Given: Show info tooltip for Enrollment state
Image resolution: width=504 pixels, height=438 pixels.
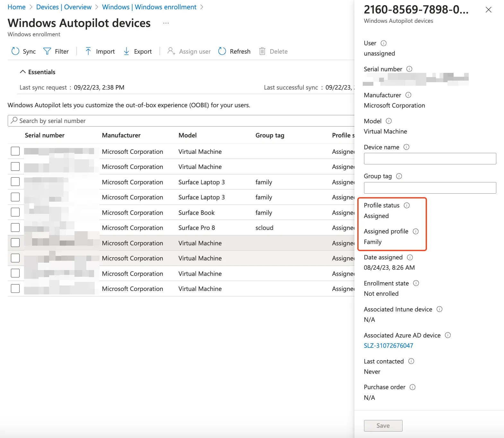Looking at the screenshot, I should click(x=416, y=283).
